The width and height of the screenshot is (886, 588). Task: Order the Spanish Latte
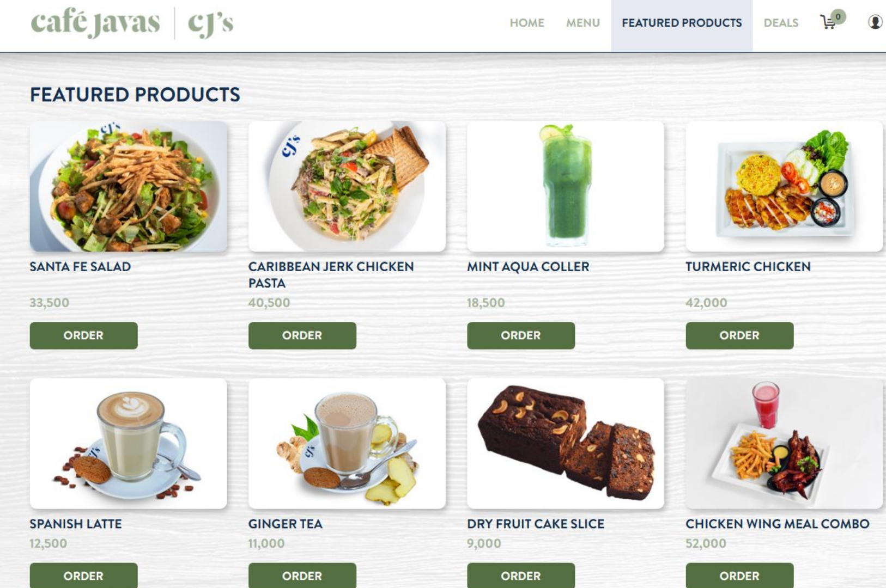[x=83, y=575]
